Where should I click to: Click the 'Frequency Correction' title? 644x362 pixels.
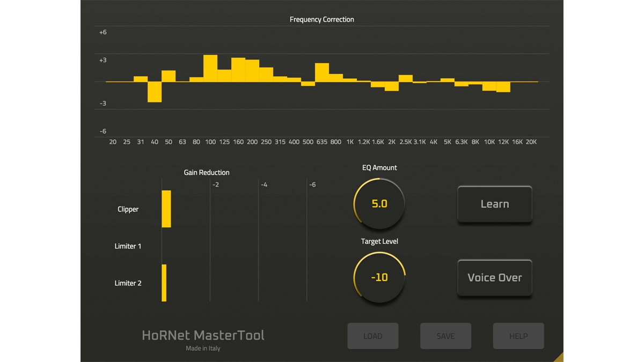[322, 19]
